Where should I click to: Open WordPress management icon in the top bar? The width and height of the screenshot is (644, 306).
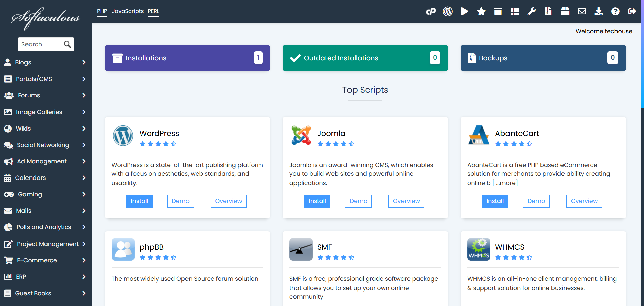(448, 12)
